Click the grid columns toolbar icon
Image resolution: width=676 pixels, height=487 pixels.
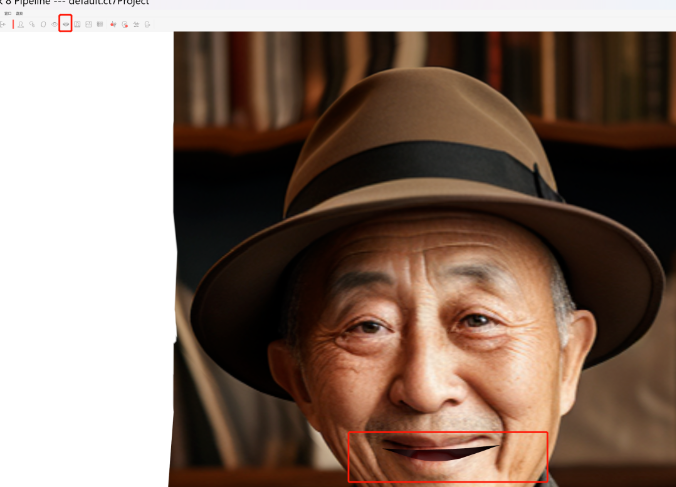[x=100, y=23]
